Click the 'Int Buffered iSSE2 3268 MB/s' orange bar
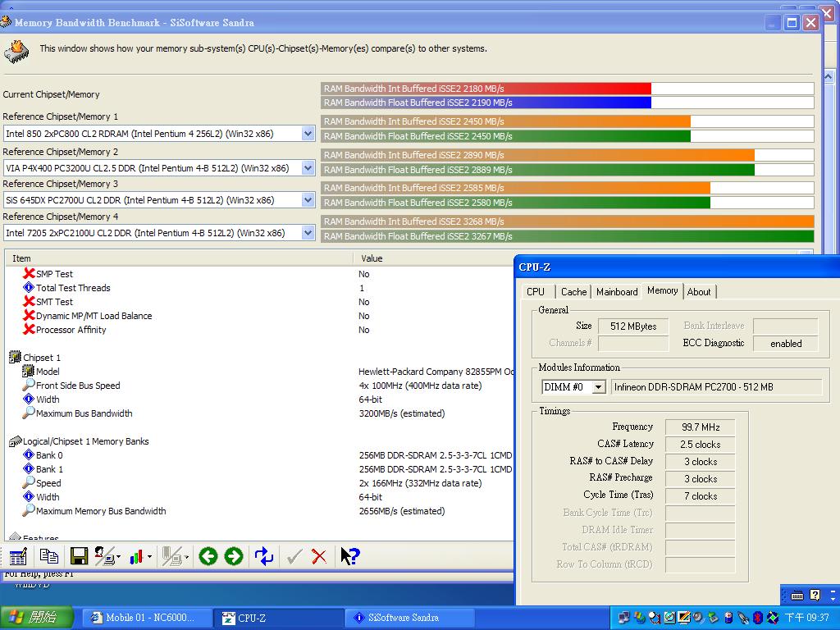Screen dimensions: 840x630 [568, 221]
